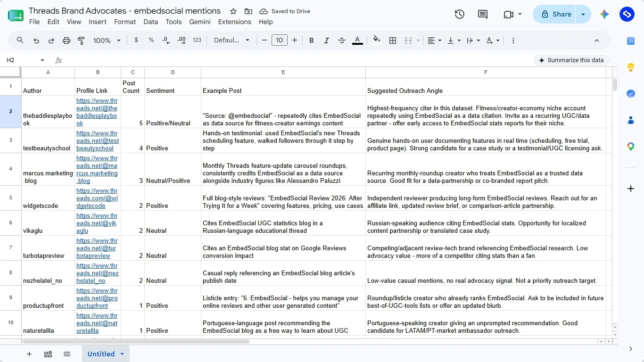Format as currency
The image size is (644, 362).
pos(136,41)
